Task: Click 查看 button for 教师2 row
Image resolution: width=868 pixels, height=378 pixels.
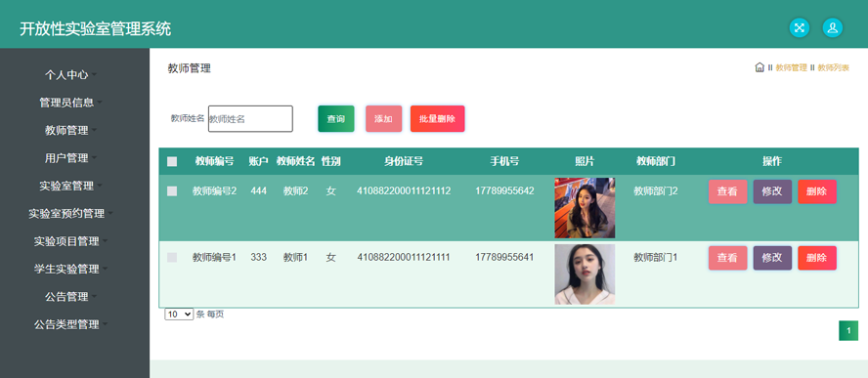Action: 727,191
